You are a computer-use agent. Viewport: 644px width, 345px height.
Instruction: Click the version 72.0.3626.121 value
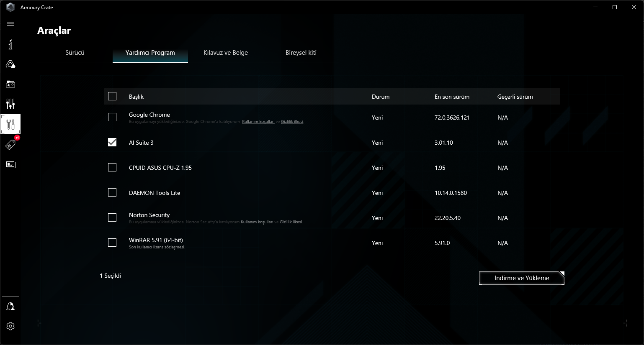point(452,118)
